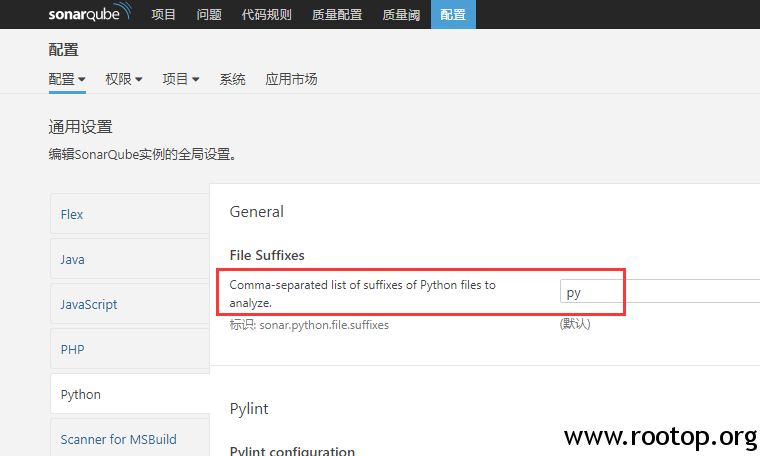Expand the 配置 submenu dropdown

pos(67,79)
